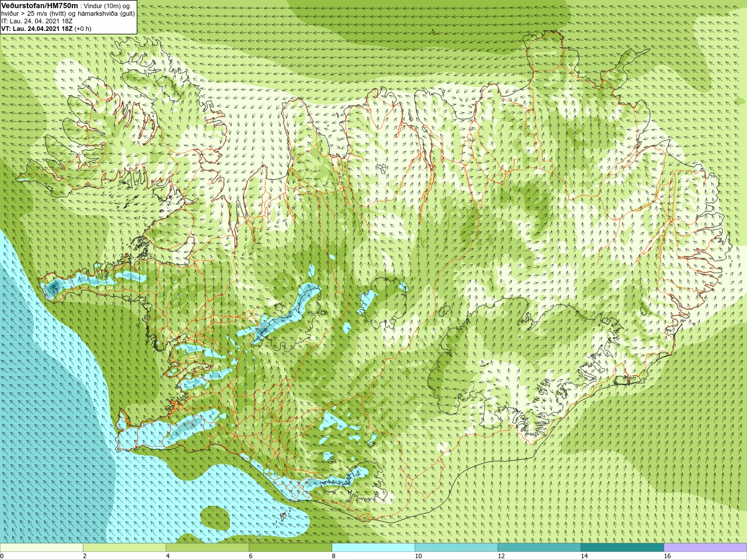This screenshot has width=747, height=560.
Task: Click the 'VT: Lau. 24.04.2021 18Z (+0 h)' line
Action: (46, 29)
